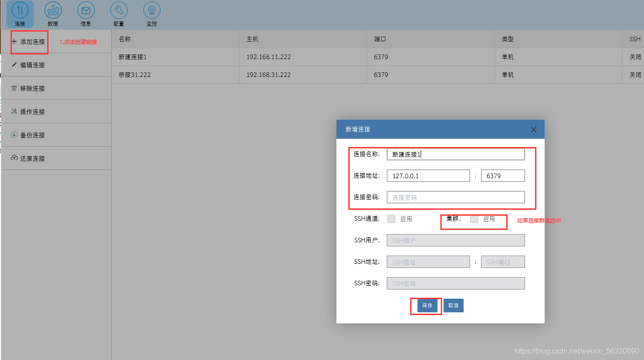
Task: Close the 新增连接 dialog
Action: [x=533, y=130]
